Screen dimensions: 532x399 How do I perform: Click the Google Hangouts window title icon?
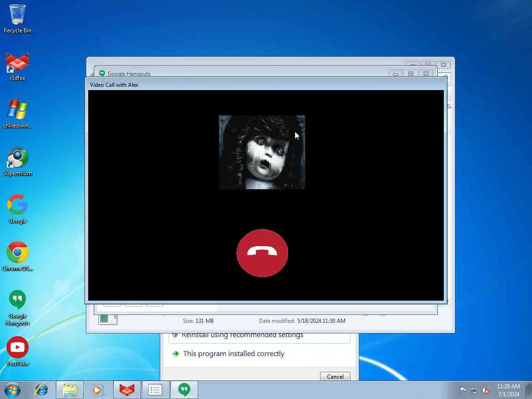click(102, 73)
